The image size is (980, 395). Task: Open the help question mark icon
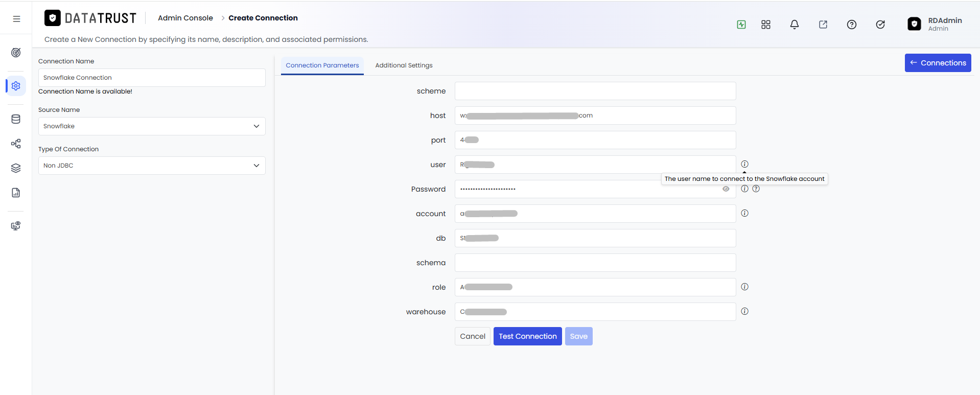[x=852, y=25]
